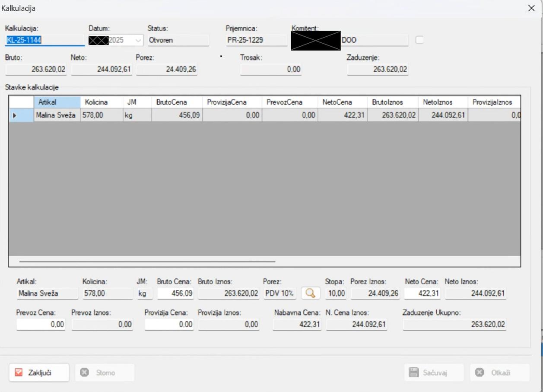The image size is (543, 392).
Task: Click the Prevoz Cena input field
Action: pyautogui.click(x=41, y=325)
